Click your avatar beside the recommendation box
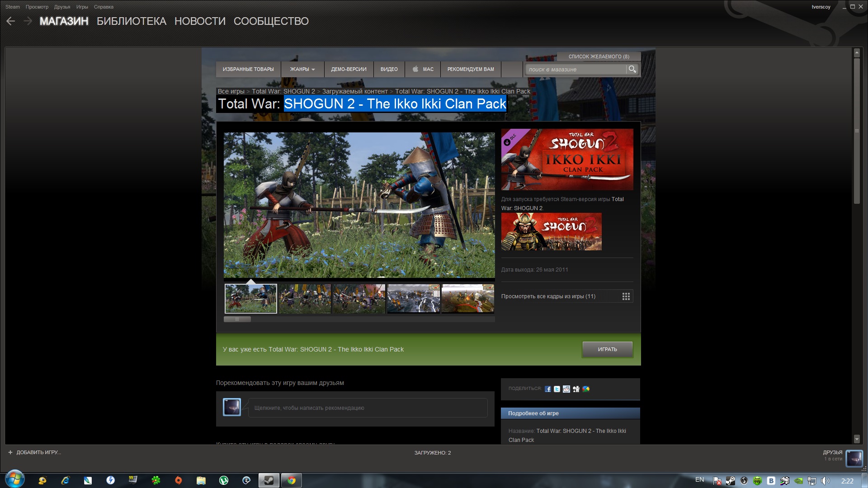Screen dimensions: 868x488 coord(232,407)
